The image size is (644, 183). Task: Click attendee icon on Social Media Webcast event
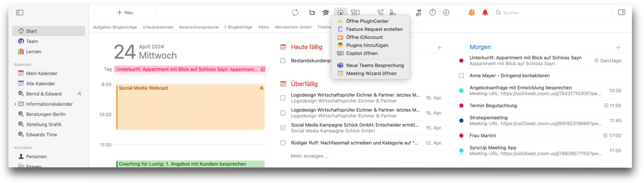coord(261,88)
